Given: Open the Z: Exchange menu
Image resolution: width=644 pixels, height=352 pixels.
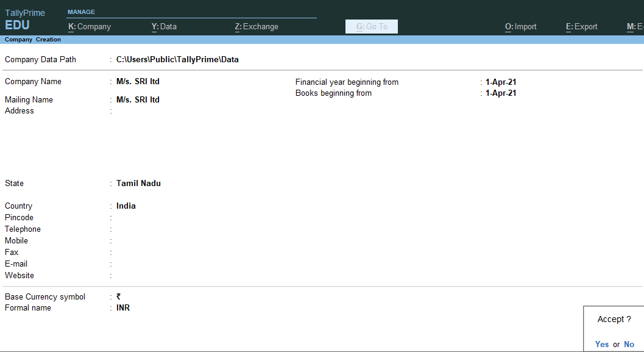Looking at the screenshot, I should (x=257, y=27).
